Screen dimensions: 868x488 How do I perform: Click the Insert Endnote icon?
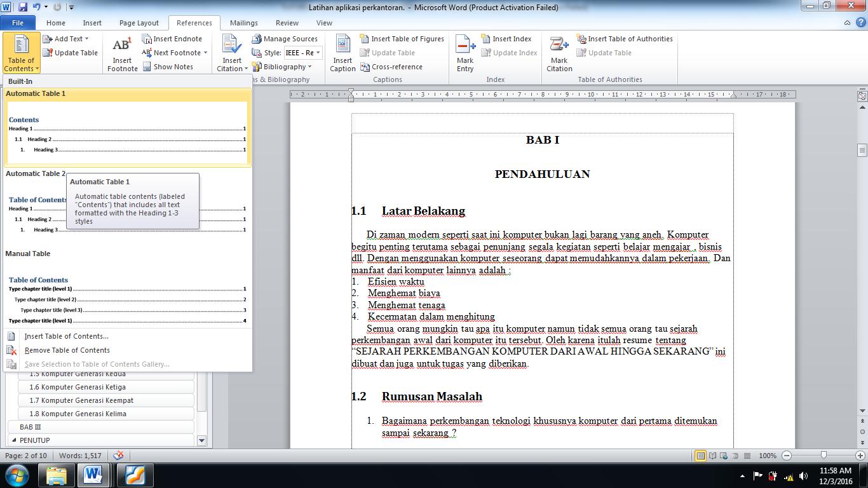(149, 39)
